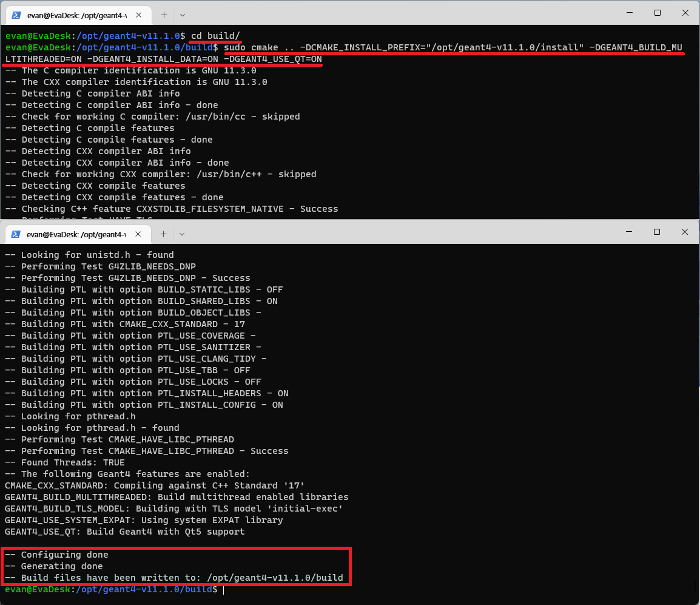Click the 'cd build/' command text
Image resolution: width=700 pixels, height=605 pixels.
pos(216,36)
